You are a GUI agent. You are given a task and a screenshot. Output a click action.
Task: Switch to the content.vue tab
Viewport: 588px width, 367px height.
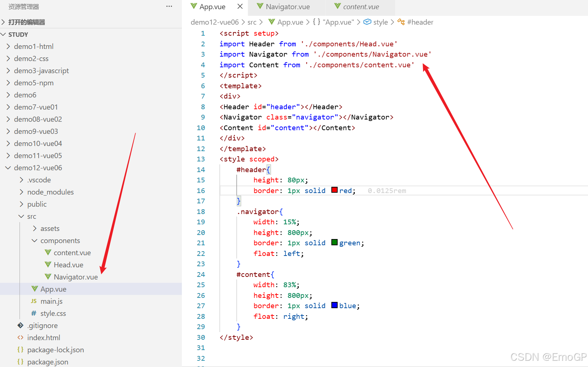361,7
